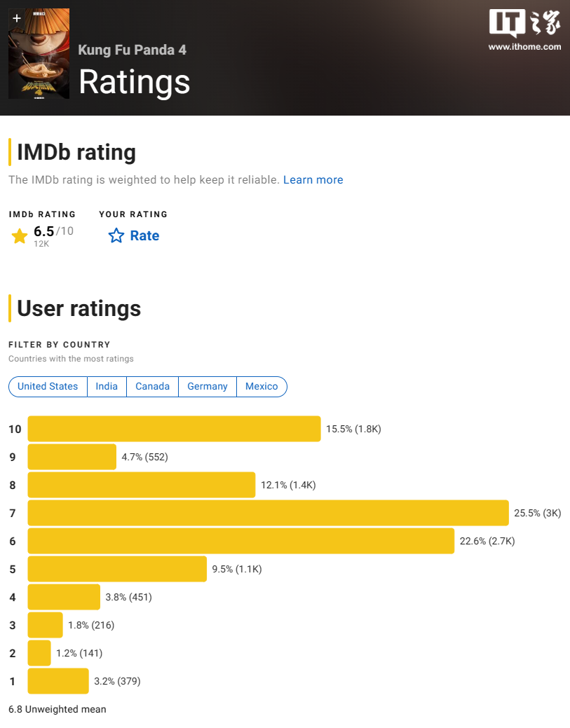
Task: Click the 10-star rating bar
Action: [174, 429]
